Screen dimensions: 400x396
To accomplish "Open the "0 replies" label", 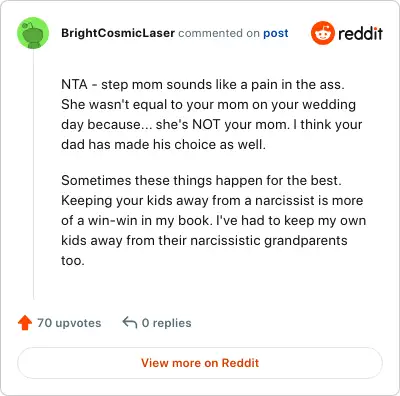I will pyautogui.click(x=167, y=323).
